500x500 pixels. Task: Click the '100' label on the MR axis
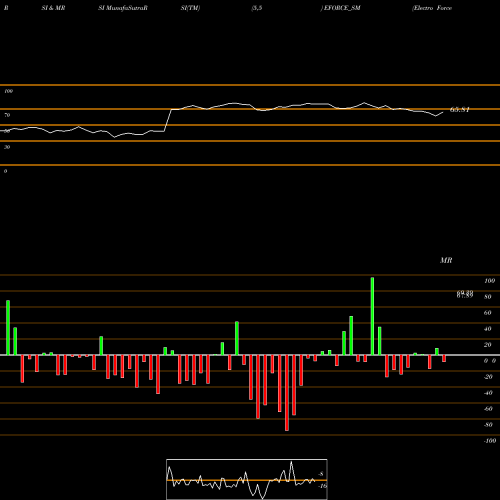click(x=489, y=281)
